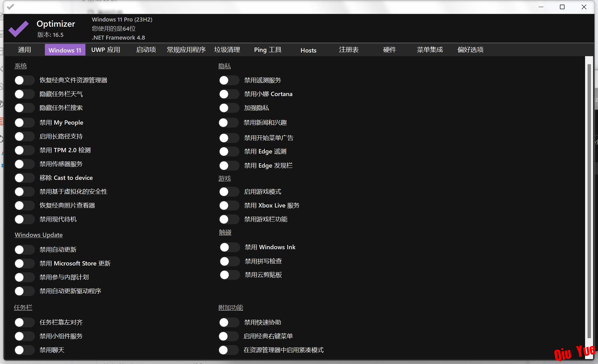Click the .NET Framework 4.8 text
Screen dimensions: 598x364
pyautogui.click(x=118, y=38)
